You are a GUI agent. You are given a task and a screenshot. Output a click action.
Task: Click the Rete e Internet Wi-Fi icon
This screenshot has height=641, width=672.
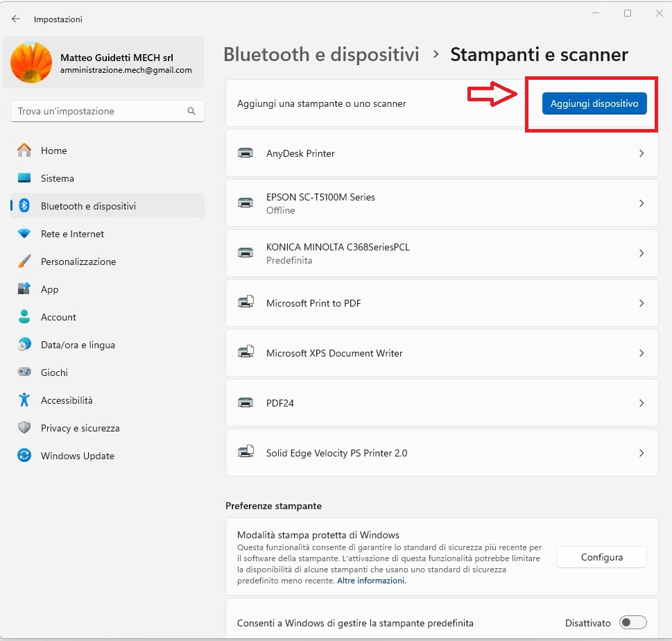(25, 234)
